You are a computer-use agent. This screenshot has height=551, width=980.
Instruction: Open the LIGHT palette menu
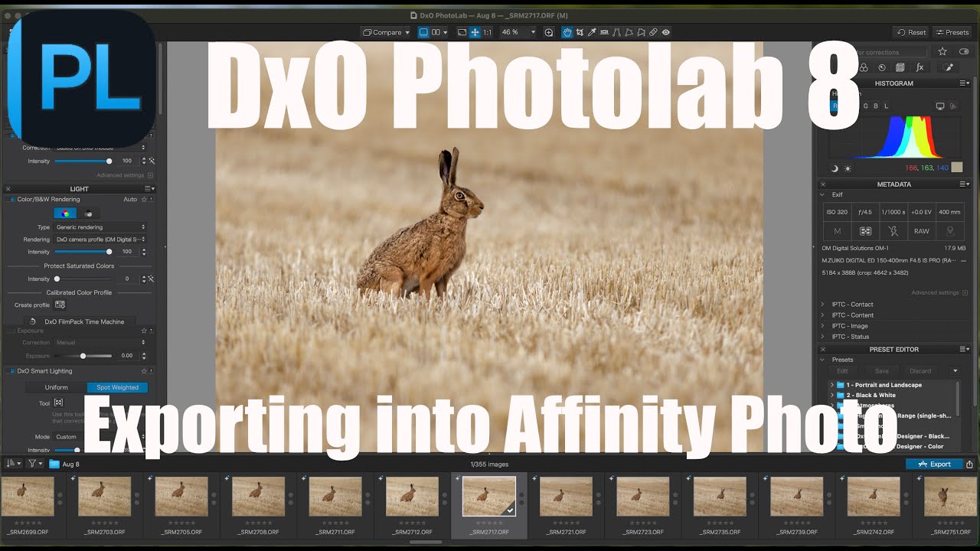(149, 188)
